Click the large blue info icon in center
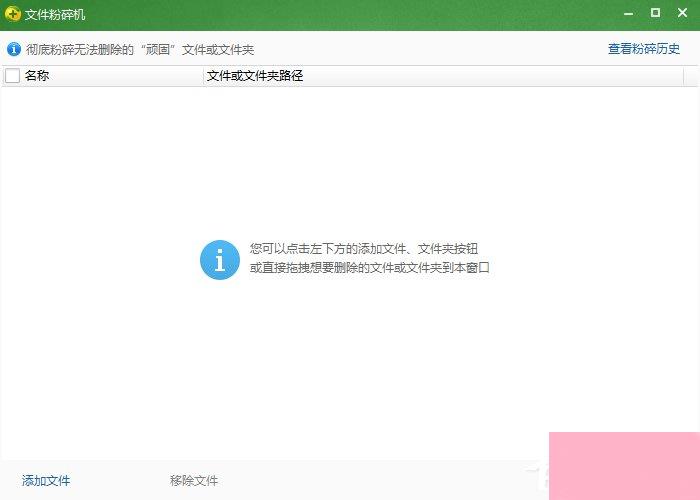This screenshot has width=700, height=500. pyautogui.click(x=220, y=260)
